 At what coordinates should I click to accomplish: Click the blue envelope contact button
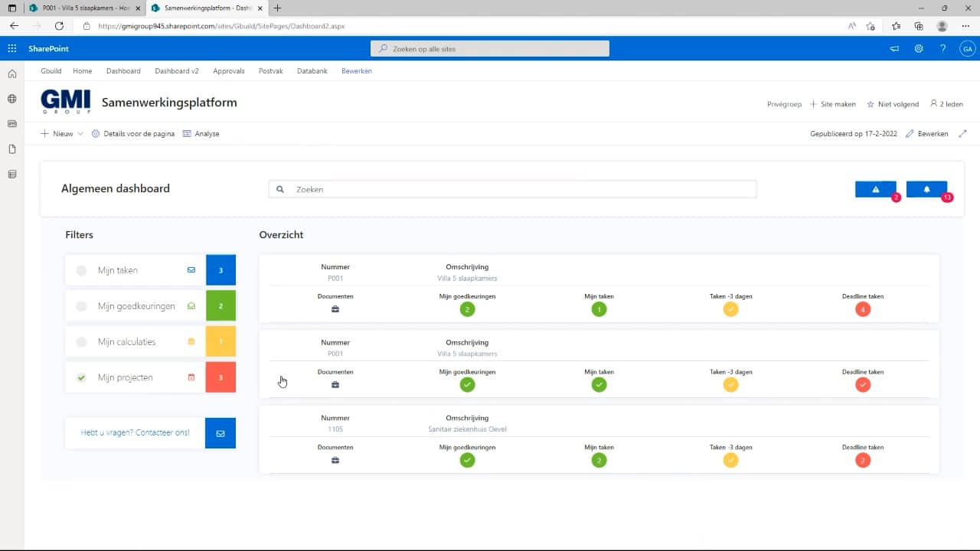(220, 433)
